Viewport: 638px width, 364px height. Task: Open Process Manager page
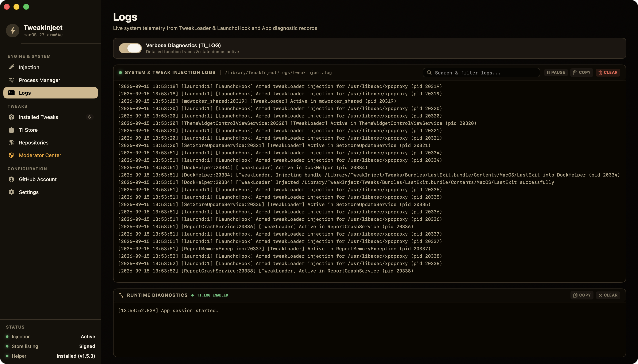[50, 80]
